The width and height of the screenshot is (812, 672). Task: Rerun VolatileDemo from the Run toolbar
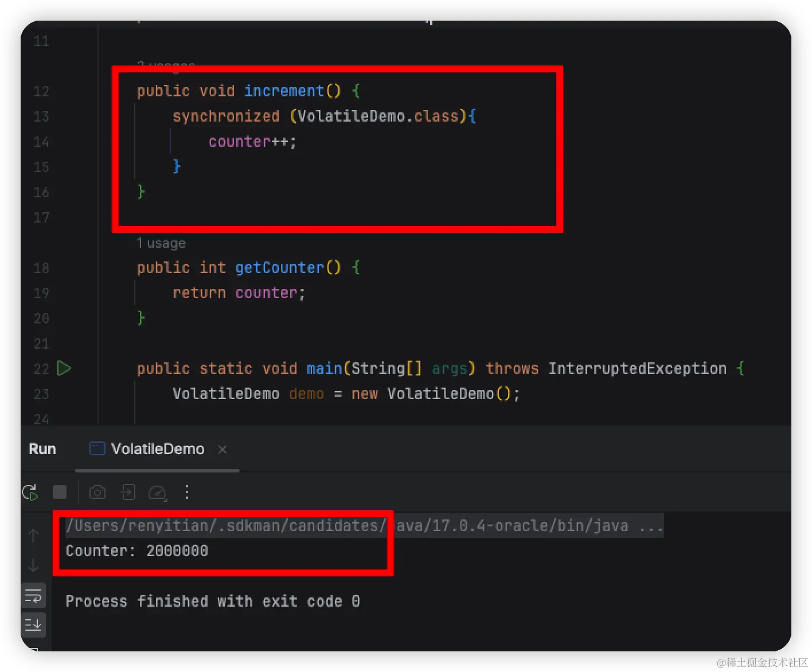point(30,492)
